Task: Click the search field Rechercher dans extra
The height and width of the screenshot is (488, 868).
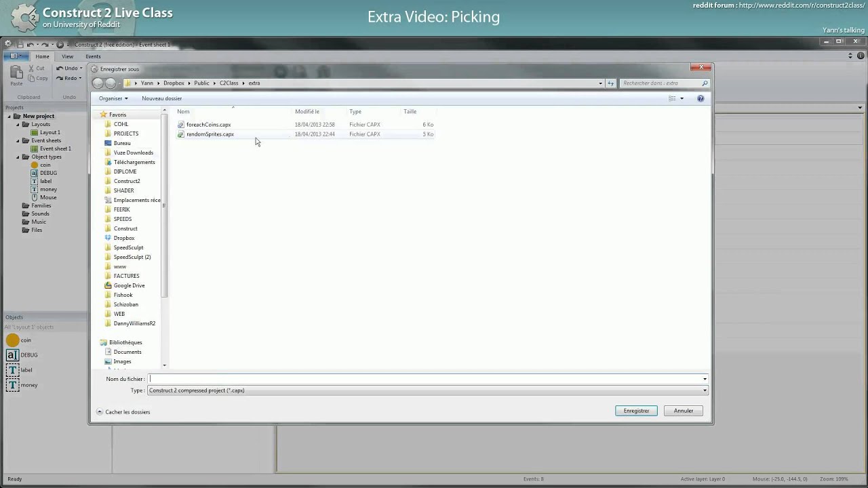Action: 664,83
